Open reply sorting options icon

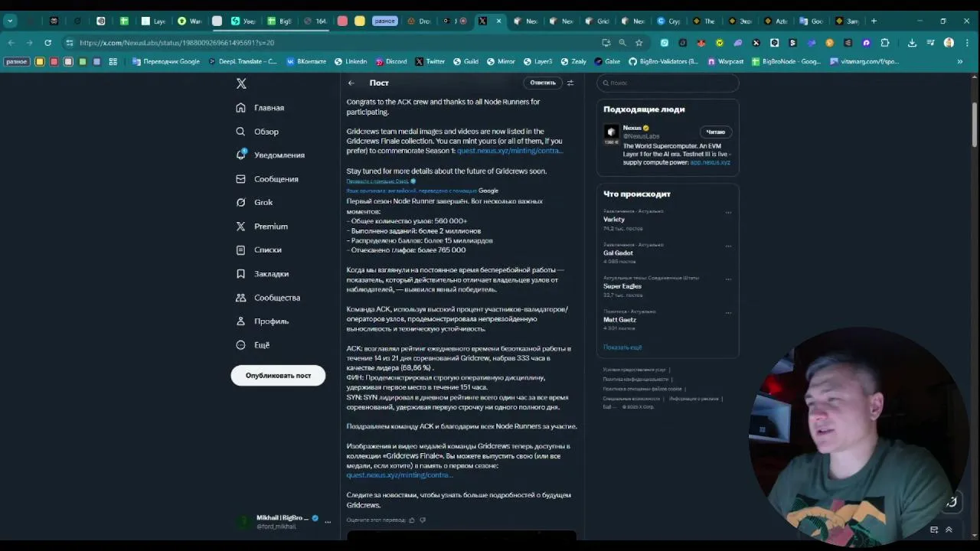pyautogui.click(x=570, y=83)
